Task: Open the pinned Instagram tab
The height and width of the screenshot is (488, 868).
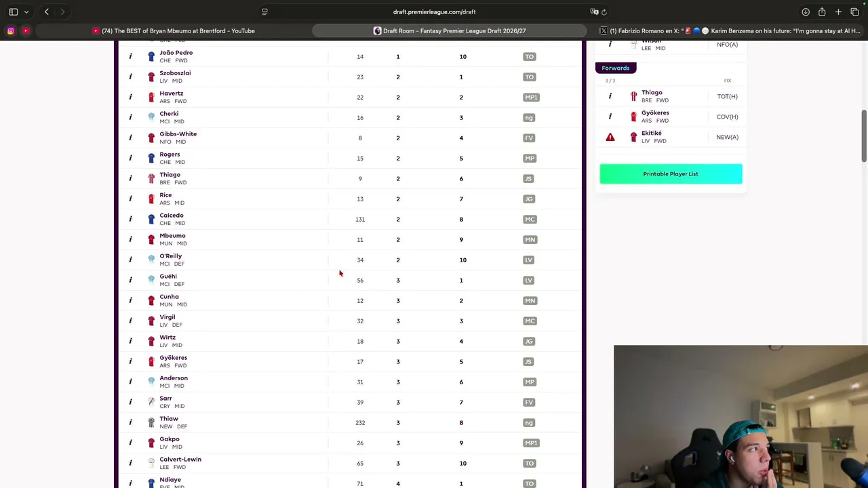Action: click(x=11, y=30)
